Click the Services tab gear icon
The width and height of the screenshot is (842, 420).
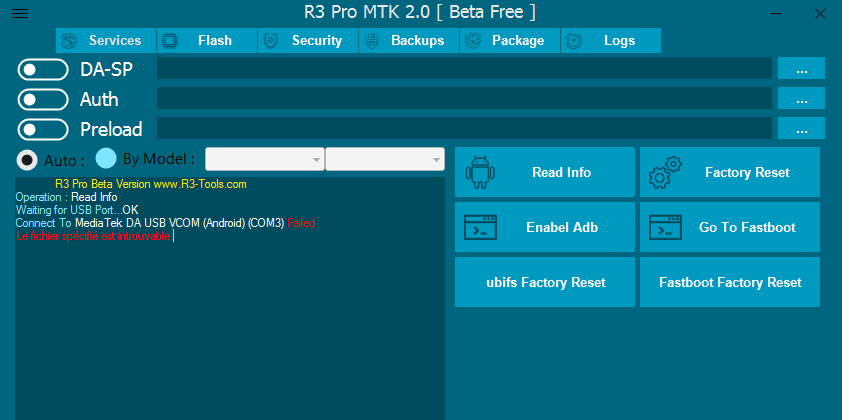pyautogui.click(x=69, y=41)
